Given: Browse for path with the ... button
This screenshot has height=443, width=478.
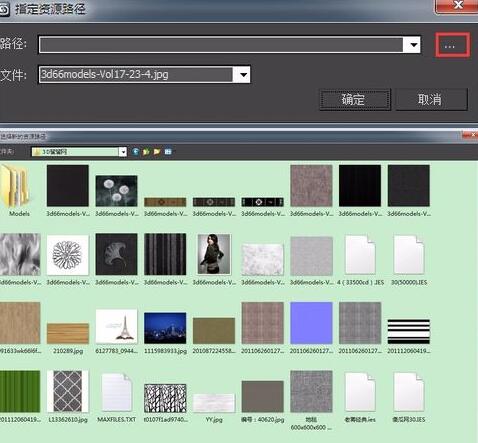Looking at the screenshot, I should click(453, 45).
